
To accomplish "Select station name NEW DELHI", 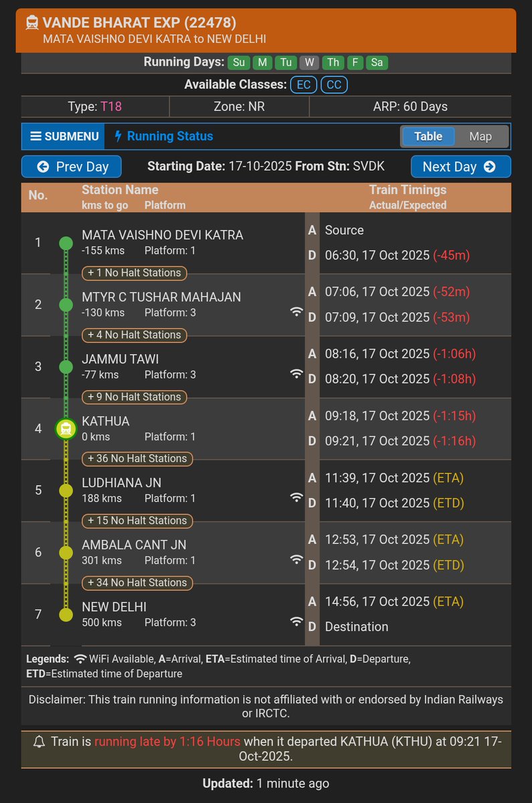I will point(114,607).
